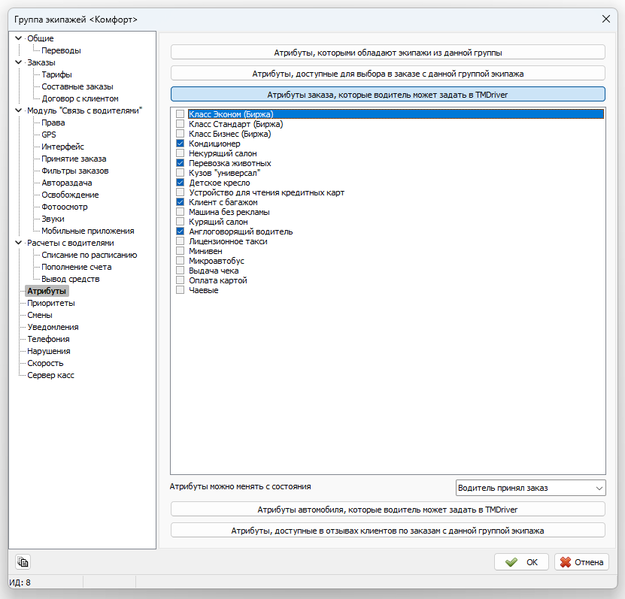Enable the Некурящий салон checkbox
625x599 pixels.
(180, 154)
